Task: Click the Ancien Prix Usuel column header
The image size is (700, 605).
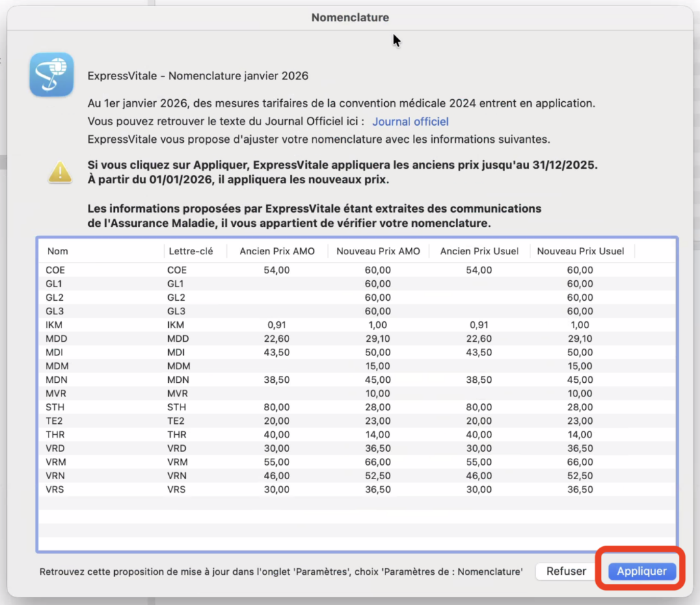Action: tap(479, 251)
